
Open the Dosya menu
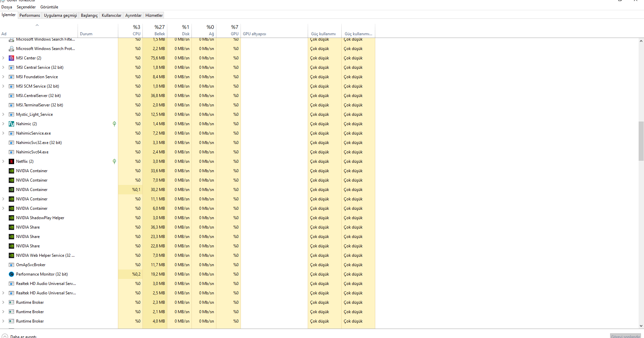click(x=7, y=7)
